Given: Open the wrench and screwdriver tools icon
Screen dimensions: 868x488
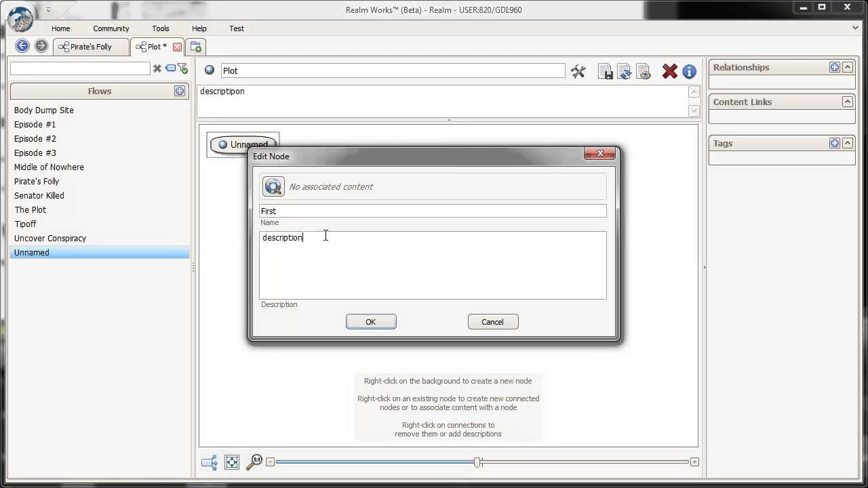Looking at the screenshot, I should click(578, 71).
